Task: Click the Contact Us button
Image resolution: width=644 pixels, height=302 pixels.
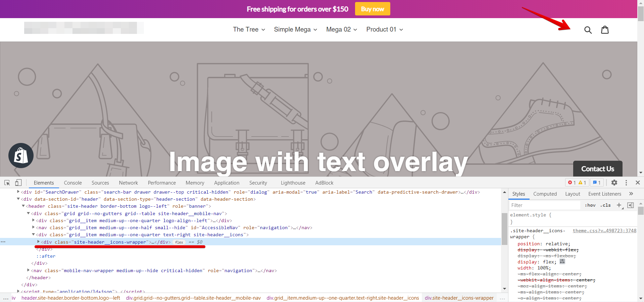Action: [x=598, y=169]
